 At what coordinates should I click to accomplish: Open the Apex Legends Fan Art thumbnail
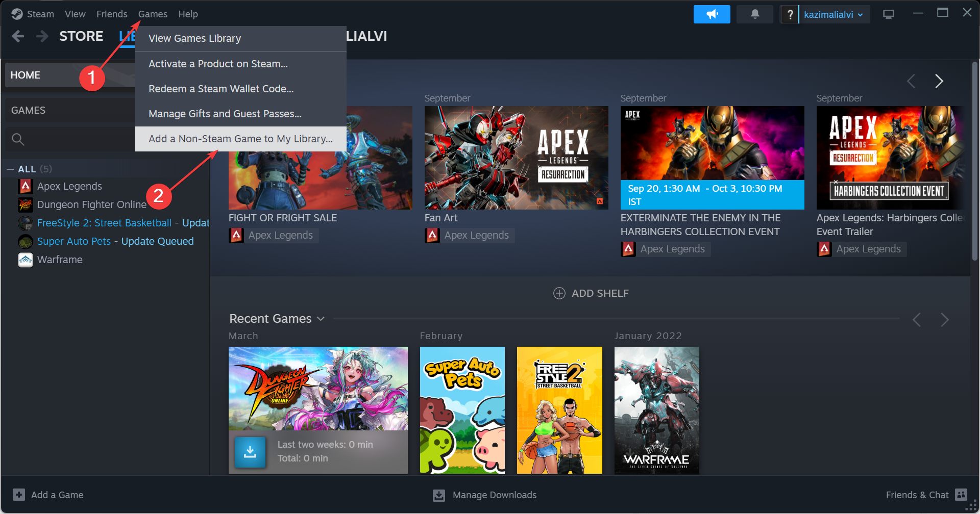coord(517,158)
